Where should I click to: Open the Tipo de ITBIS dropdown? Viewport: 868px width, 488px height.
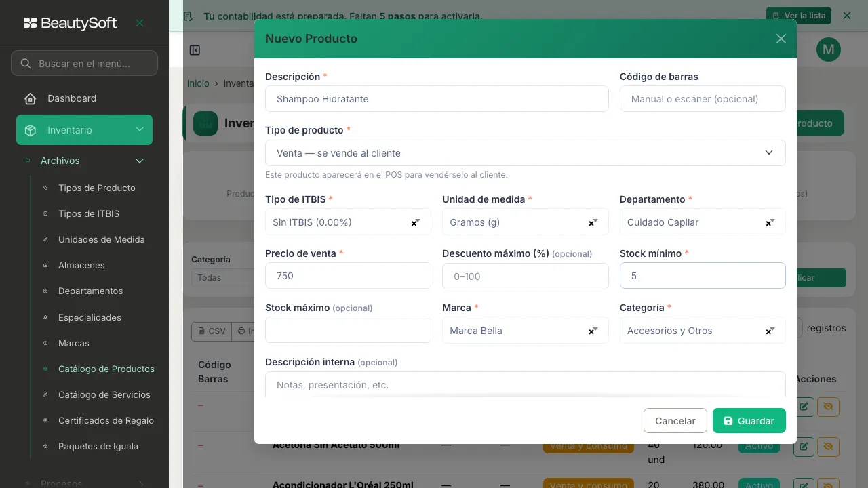pyautogui.click(x=348, y=222)
